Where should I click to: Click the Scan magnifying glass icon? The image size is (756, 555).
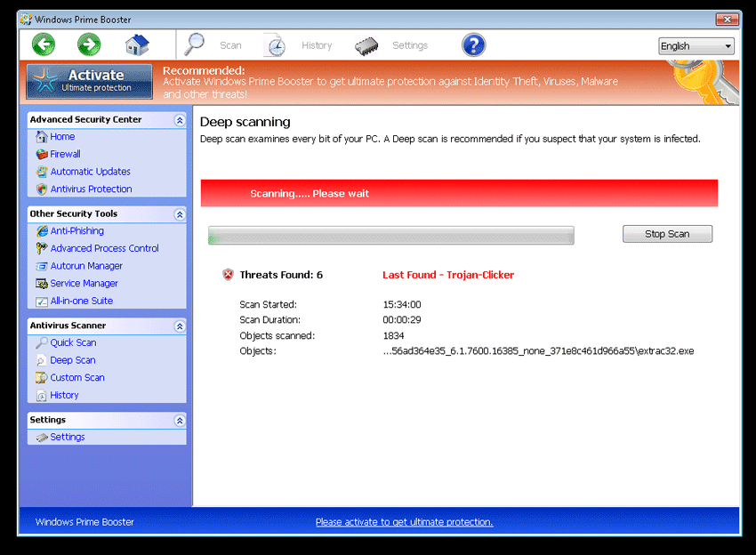(x=195, y=45)
